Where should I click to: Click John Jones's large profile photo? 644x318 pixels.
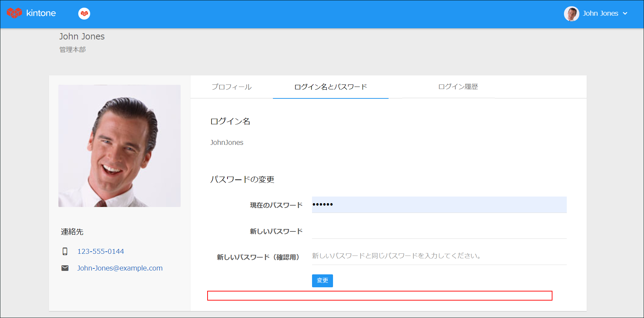tap(120, 146)
